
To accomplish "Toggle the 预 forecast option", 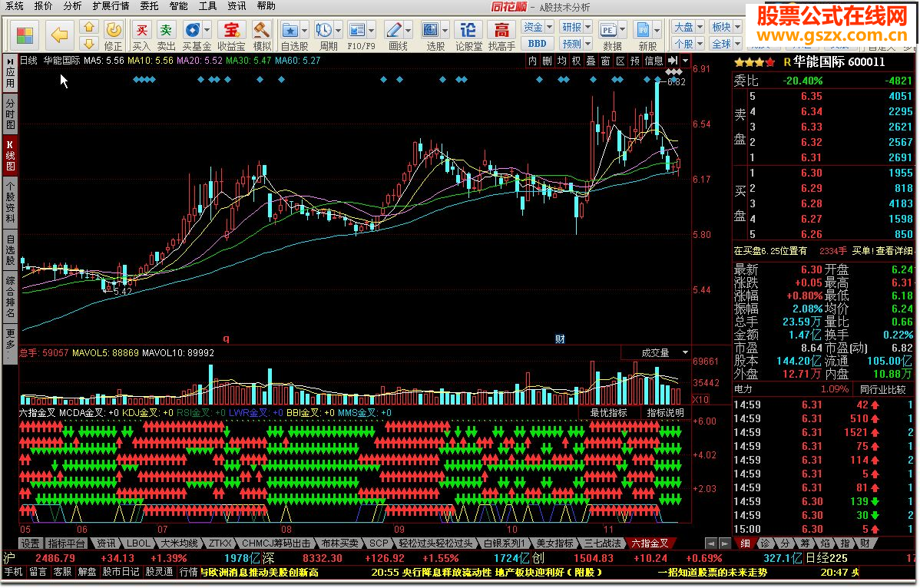I will [635, 61].
